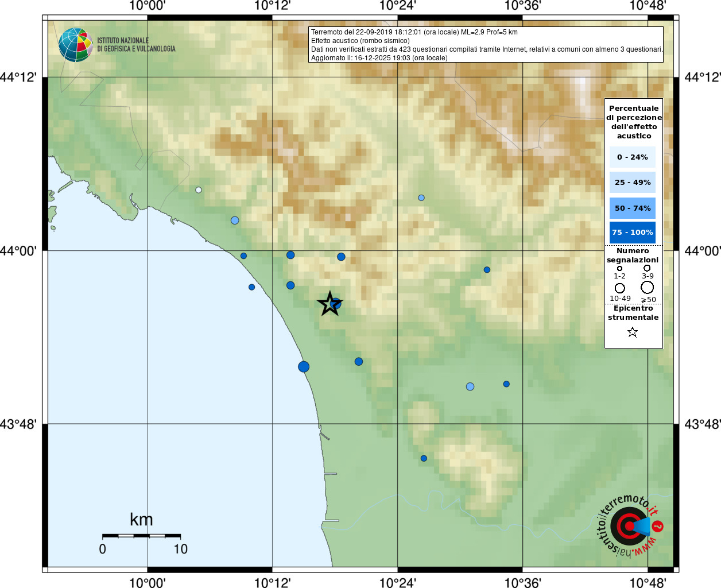721x588 pixels.
Task: Click the 10°24' label on the bottom axis
Action: pos(397,582)
